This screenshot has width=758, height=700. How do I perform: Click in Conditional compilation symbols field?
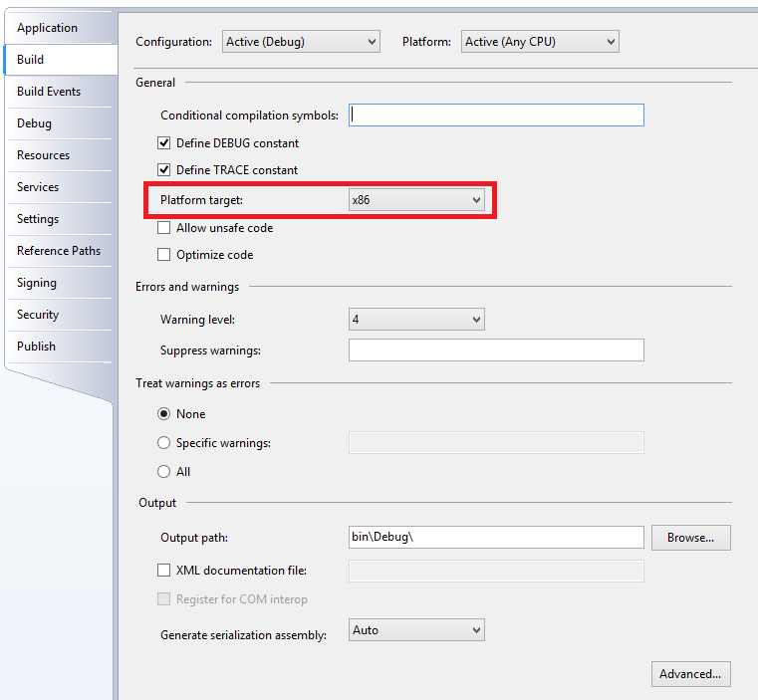click(x=496, y=116)
